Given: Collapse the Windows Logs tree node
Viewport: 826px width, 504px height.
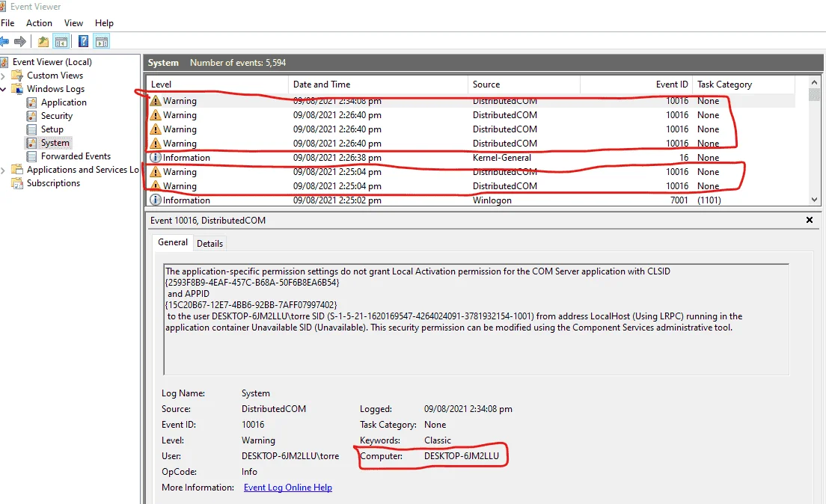Looking at the screenshot, I should [3, 89].
